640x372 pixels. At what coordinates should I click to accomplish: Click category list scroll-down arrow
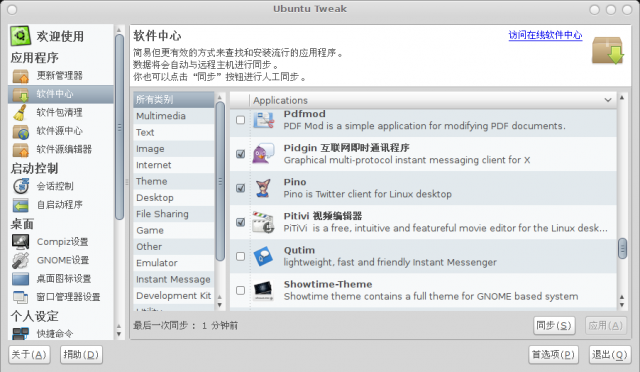tap(220, 305)
